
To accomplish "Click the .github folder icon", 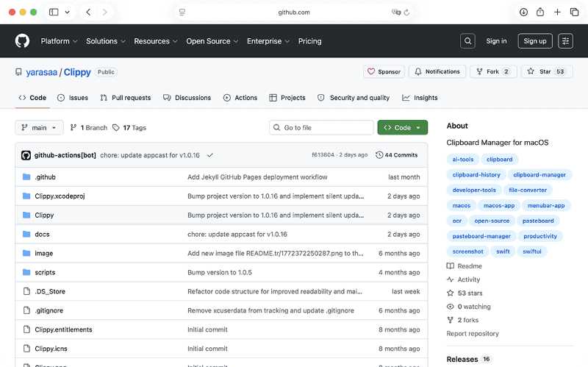I will [x=26, y=177].
